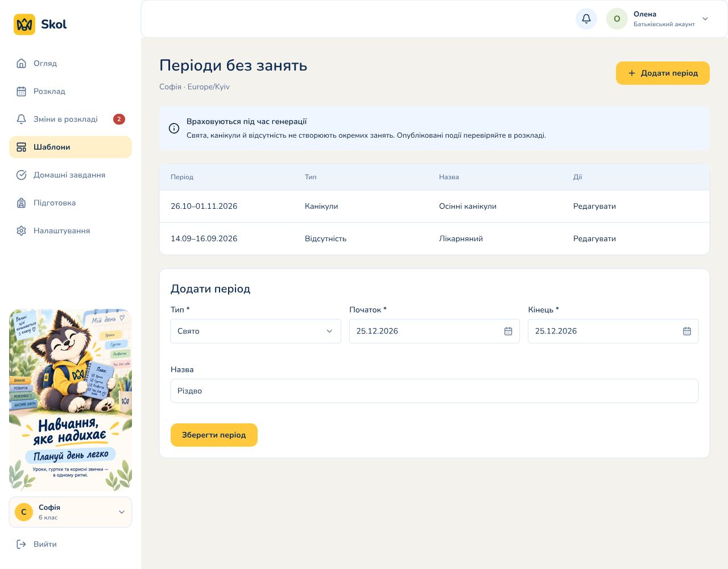Expand the Олена account menu chevron

[x=705, y=19]
